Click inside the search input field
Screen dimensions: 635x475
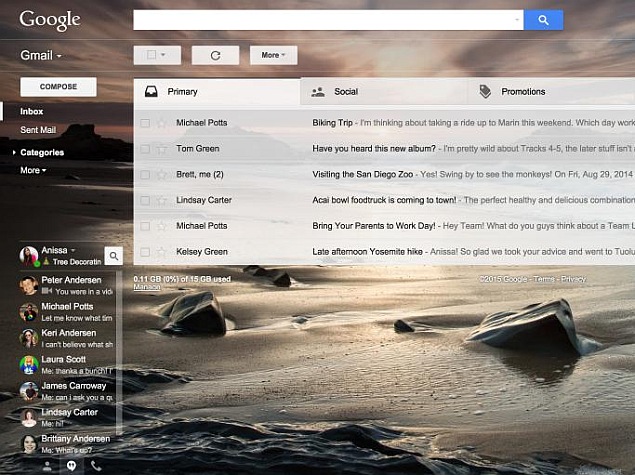(x=324, y=20)
